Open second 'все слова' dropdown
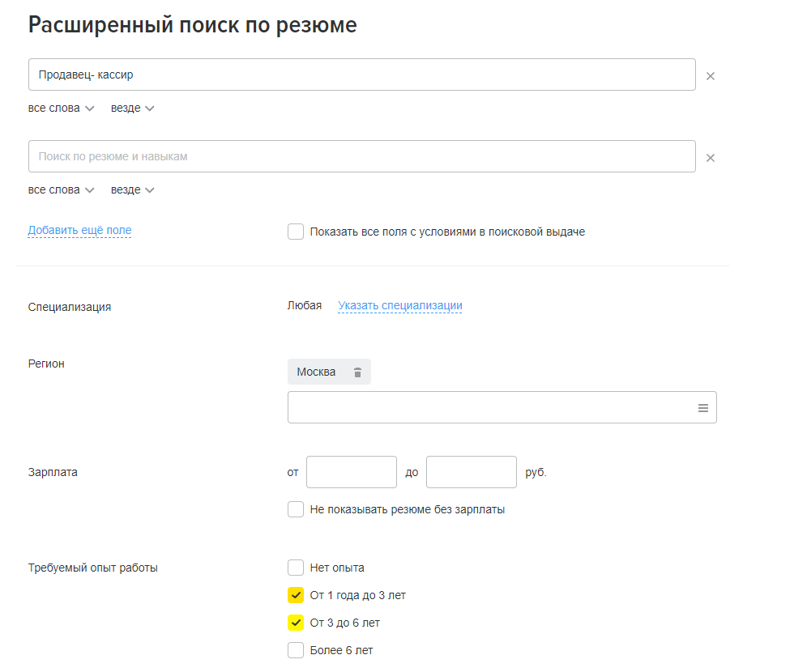 [62, 190]
